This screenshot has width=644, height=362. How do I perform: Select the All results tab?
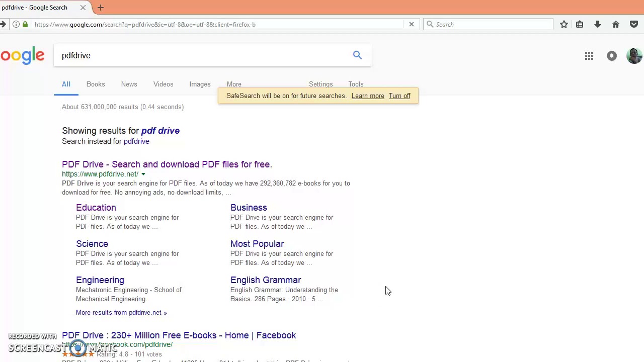click(66, 84)
